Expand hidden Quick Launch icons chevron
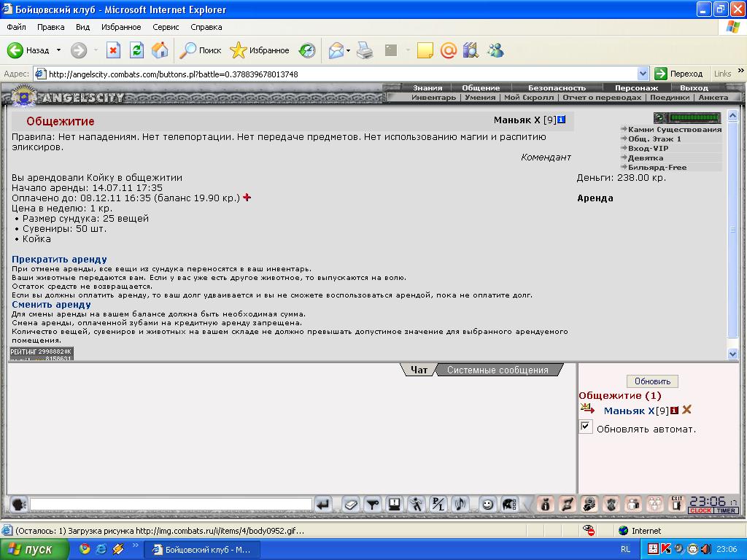747x560 pixels. point(135,545)
